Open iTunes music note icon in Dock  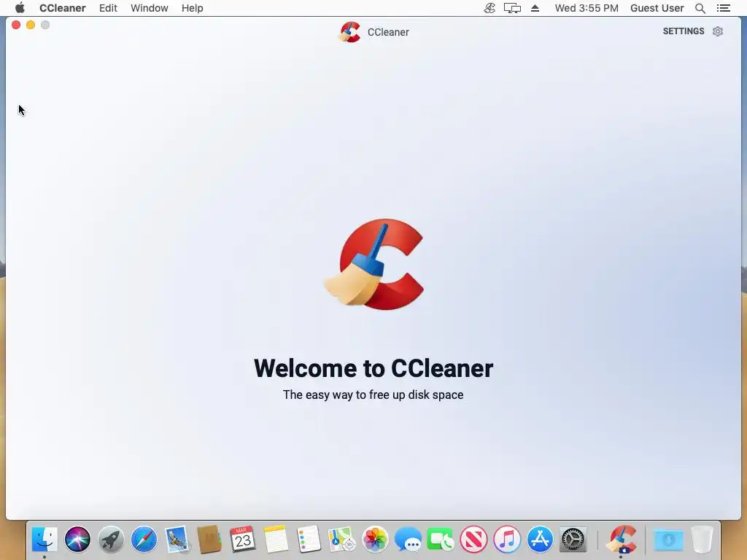point(507,540)
